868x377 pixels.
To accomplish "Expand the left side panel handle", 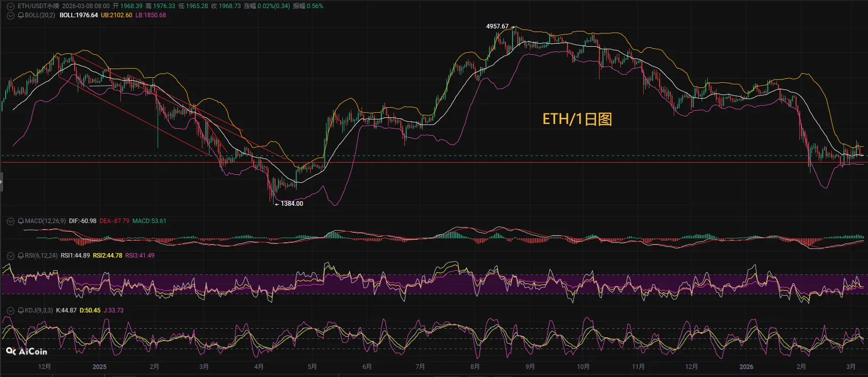I will (x=2, y=182).
